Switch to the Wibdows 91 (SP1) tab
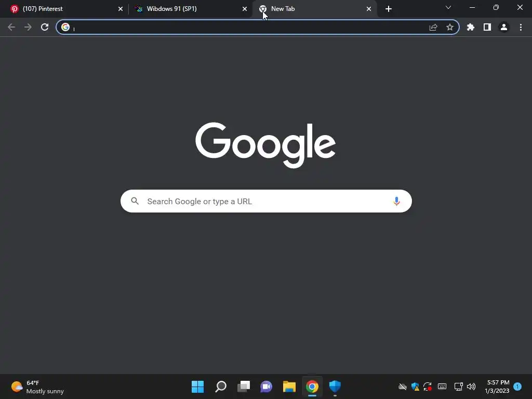Viewport: 532px width, 399px height. click(190, 9)
